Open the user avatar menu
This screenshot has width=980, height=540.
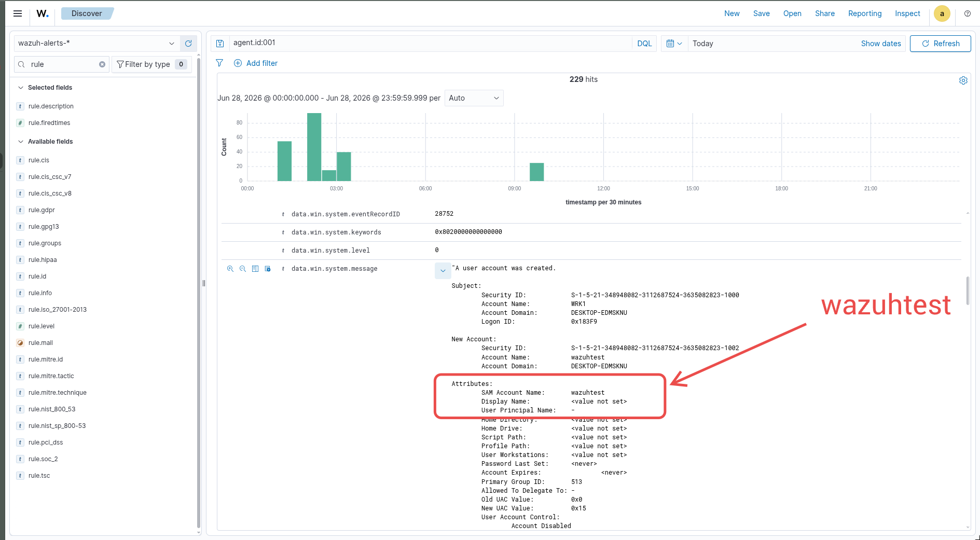(942, 13)
